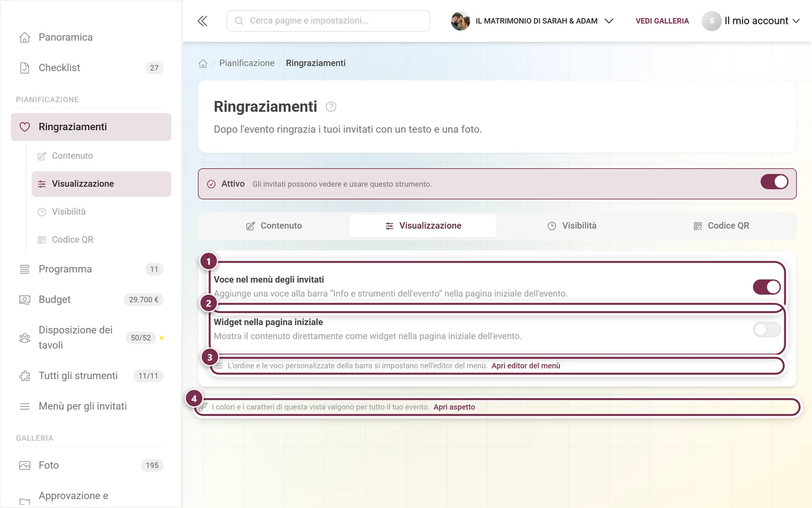Open Contenuto in the sidebar submenu
The width and height of the screenshot is (812, 508).
pos(101,156)
